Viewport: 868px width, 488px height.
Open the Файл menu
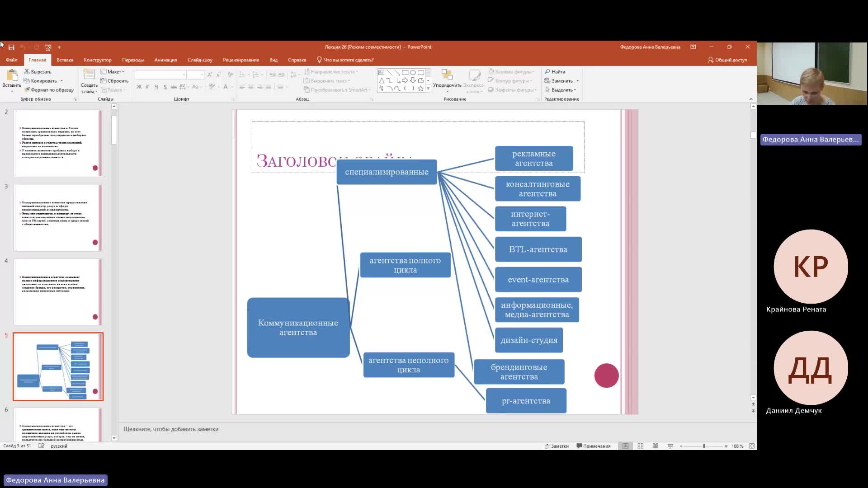click(12, 60)
